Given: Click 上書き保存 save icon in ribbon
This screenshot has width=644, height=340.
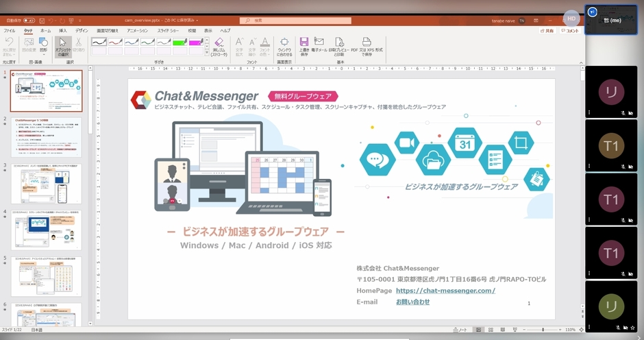Looking at the screenshot, I should coord(304,47).
